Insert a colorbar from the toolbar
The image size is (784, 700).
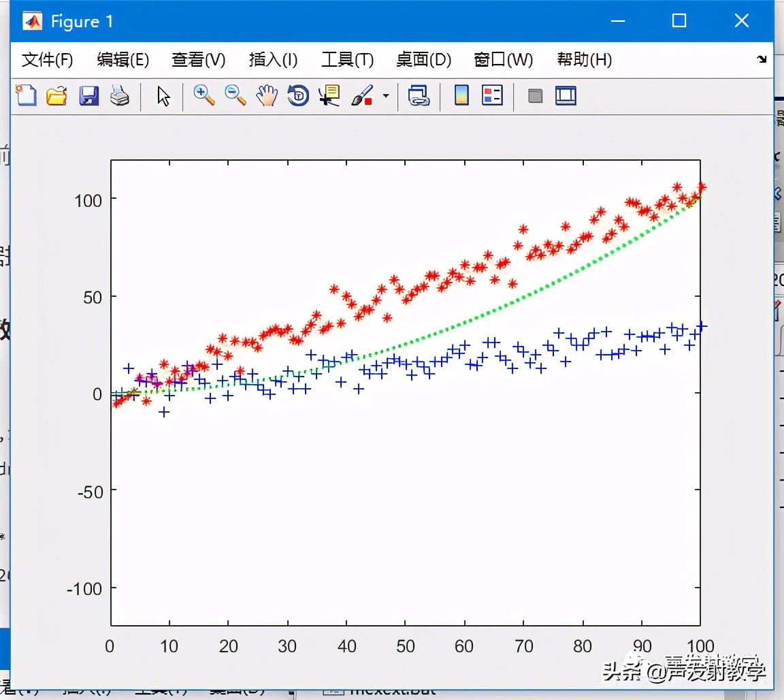point(461,96)
